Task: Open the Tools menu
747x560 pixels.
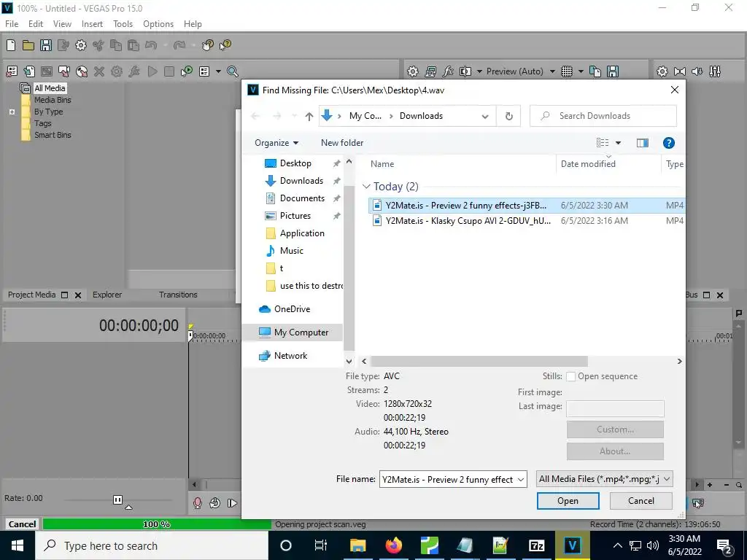Action: pos(123,24)
